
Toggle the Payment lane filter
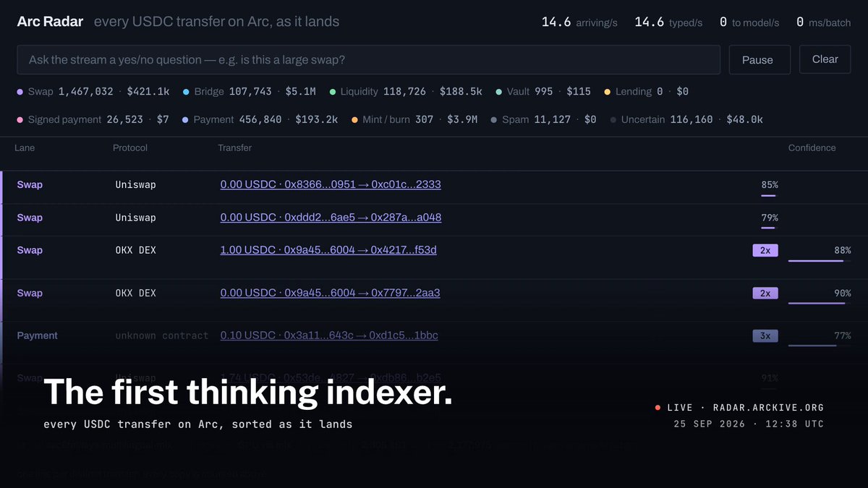tap(260, 119)
